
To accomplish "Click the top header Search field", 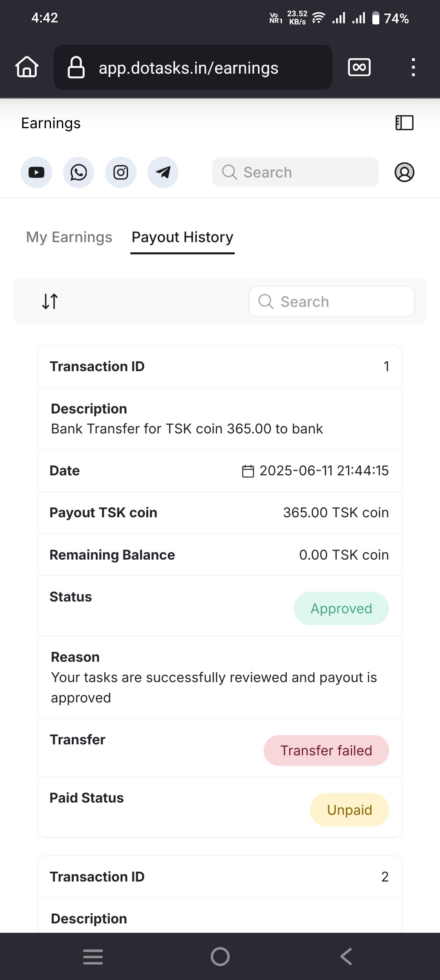I will pos(295,172).
